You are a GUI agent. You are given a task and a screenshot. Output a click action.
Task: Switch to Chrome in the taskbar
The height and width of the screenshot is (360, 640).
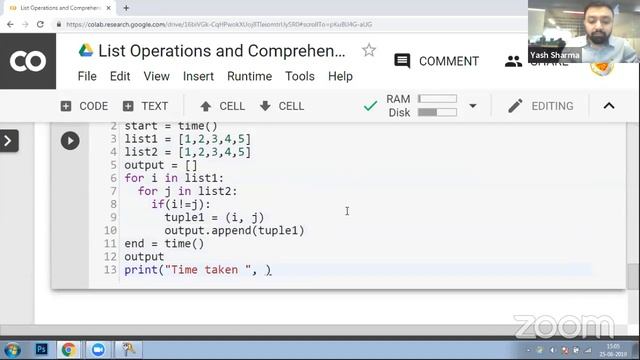pyautogui.click(x=69, y=350)
